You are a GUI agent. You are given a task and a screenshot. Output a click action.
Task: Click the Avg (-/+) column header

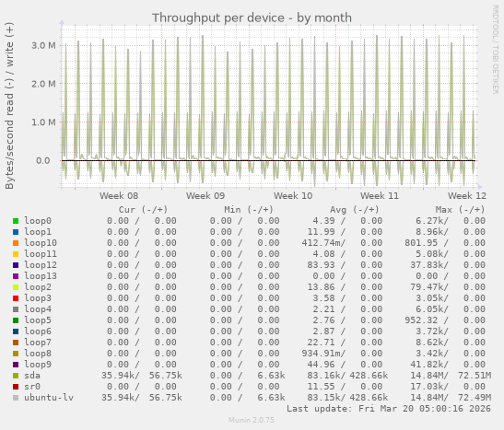tap(355, 210)
